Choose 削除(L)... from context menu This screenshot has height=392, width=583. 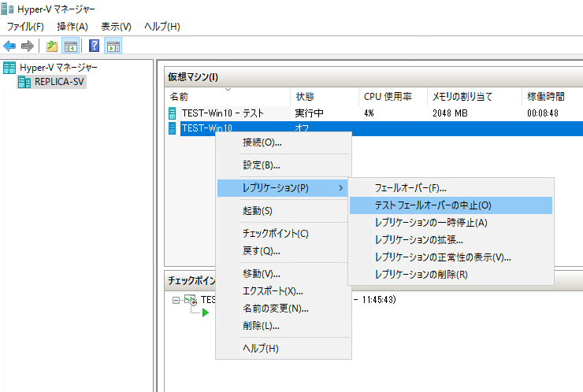pos(284,326)
